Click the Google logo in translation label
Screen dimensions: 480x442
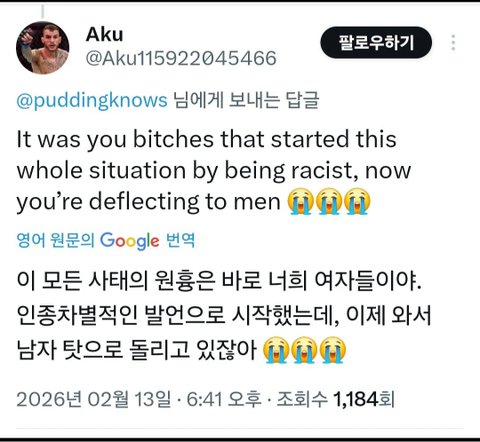click(130, 241)
